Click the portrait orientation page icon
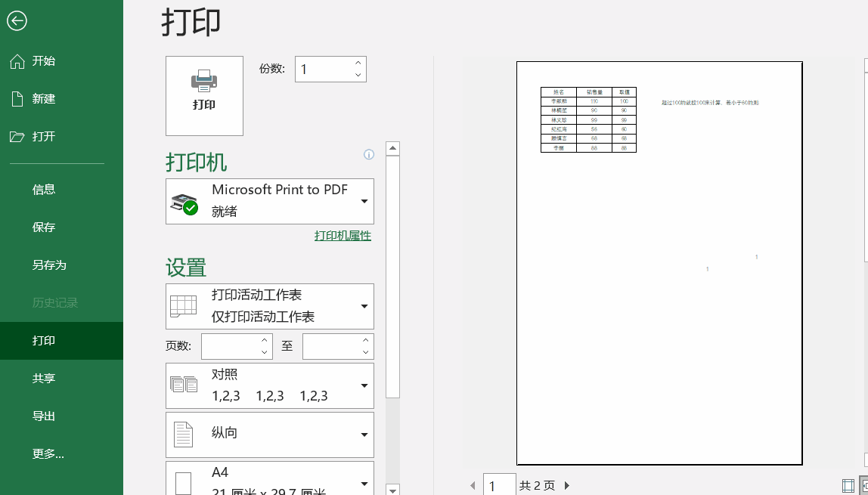The height and width of the screenshot is (495, 868). coord(184,435)
